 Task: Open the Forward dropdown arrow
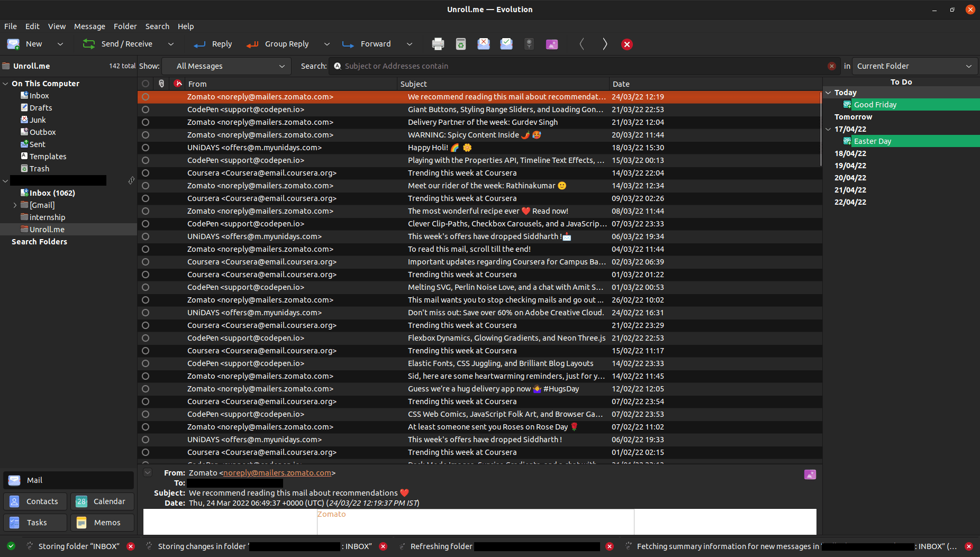point(409,44)
